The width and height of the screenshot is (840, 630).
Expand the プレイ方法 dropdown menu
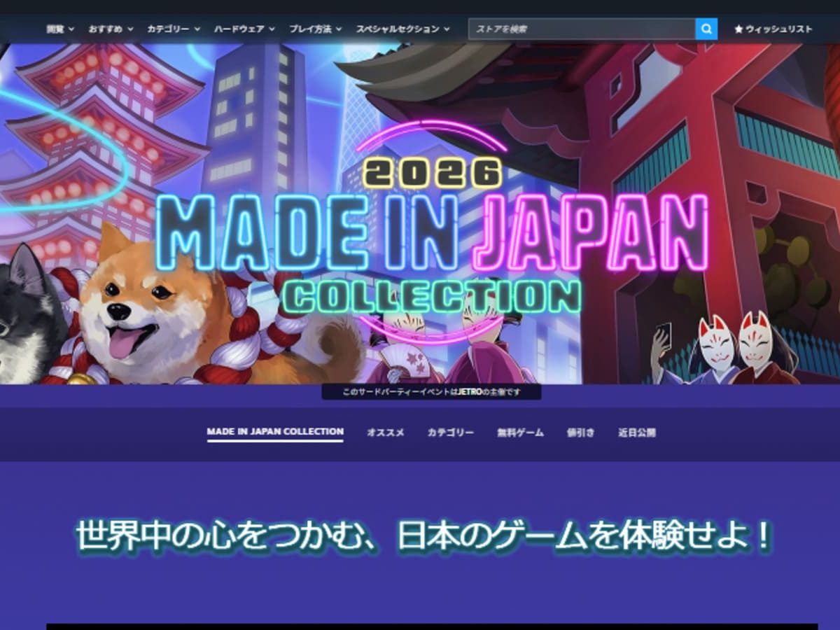[316, 29]
